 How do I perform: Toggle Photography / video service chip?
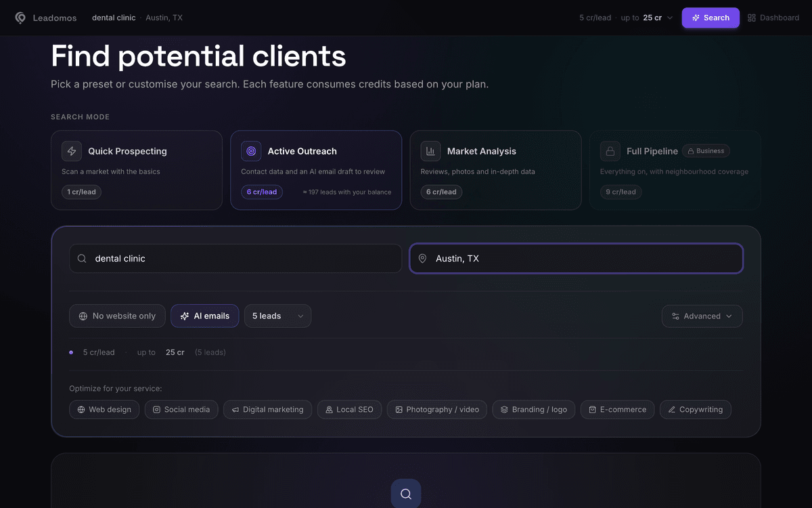pyautogui.click(x=437, y=410)
